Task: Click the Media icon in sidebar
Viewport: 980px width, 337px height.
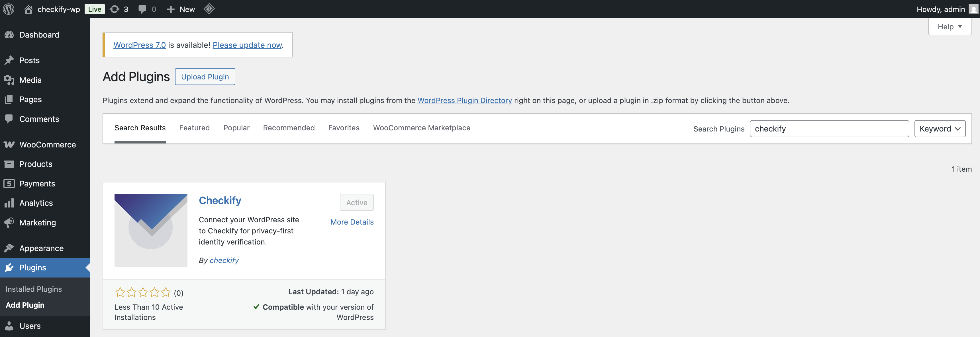Action: tap(9, 80)
